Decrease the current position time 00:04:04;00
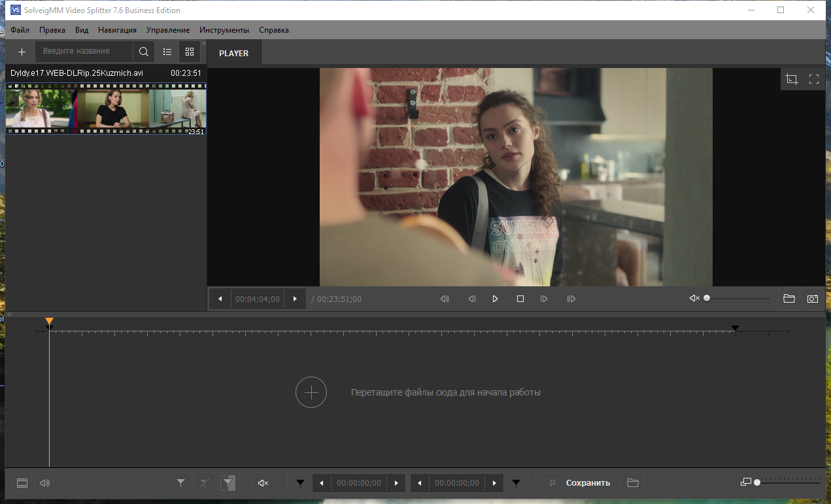Viewport: 831px width, 504px height. (x=220, y=299)
